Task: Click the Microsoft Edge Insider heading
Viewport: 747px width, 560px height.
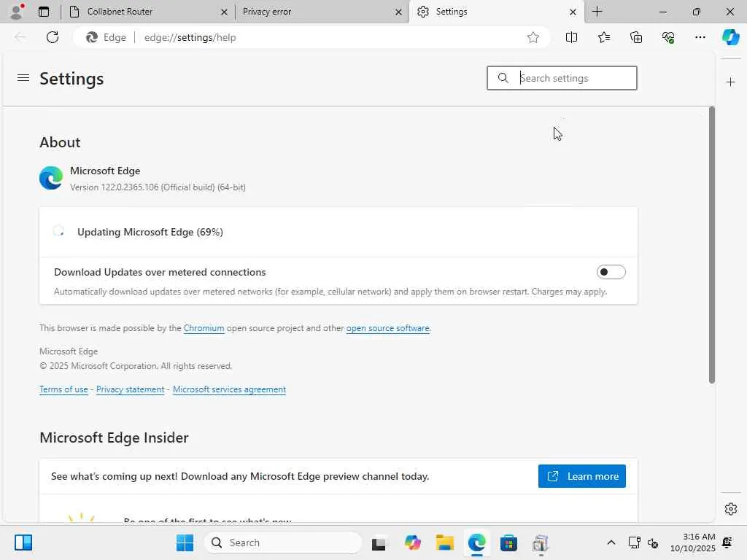Action: pyautogui.click(x=114, y=437)
